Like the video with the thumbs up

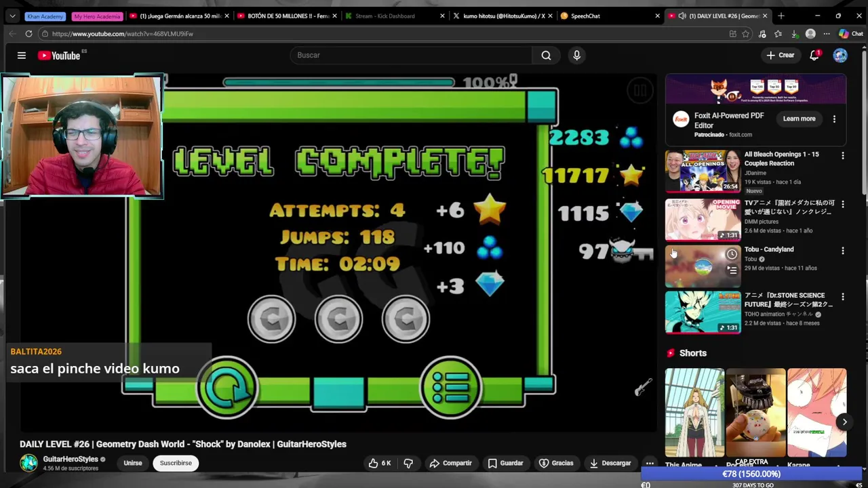tap(380, 463)
